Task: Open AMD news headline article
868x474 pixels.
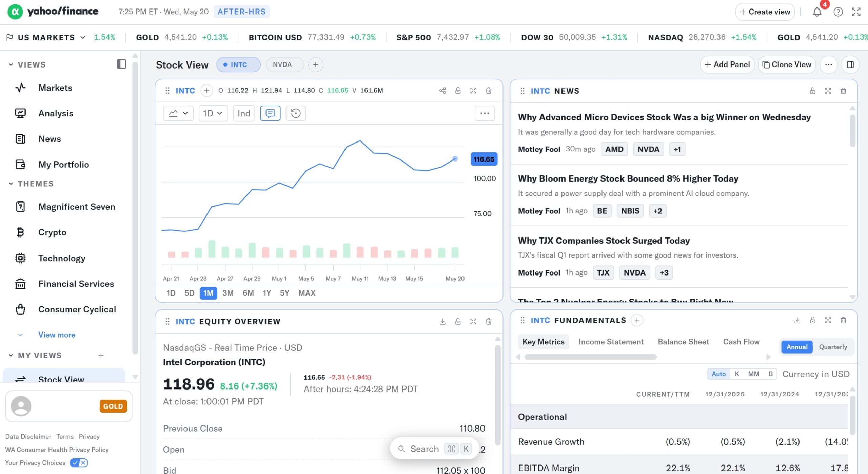Action: point(664,117)
